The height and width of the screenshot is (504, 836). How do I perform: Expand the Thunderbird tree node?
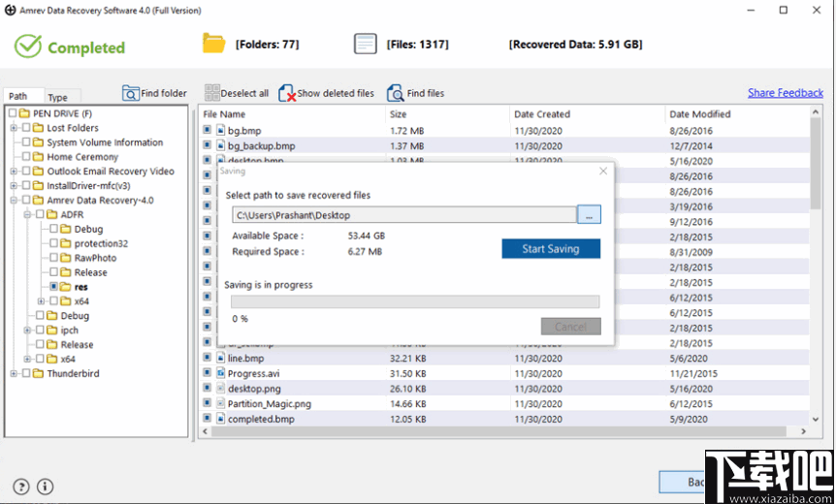coord(14,373)
